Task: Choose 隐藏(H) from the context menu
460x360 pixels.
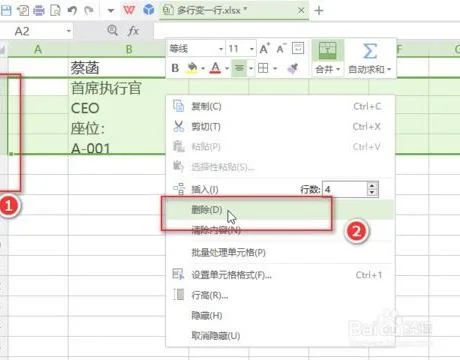Action: pyautogui.click(x=280, y=315)
